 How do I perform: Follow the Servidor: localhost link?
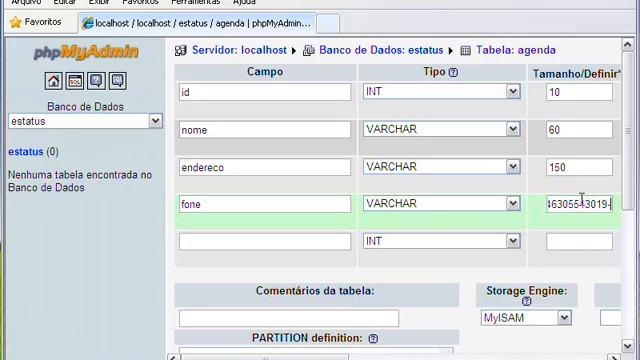(x=239, y=50)
